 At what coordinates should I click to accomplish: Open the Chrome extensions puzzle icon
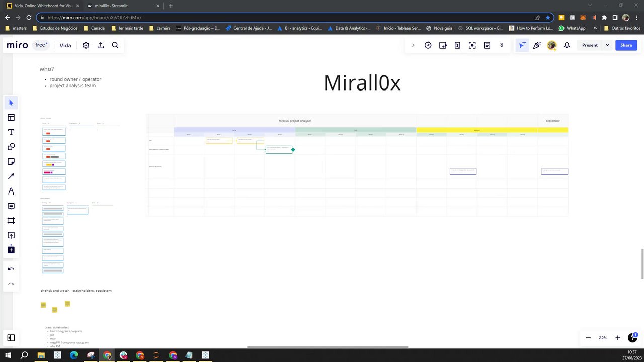point(604,18)
